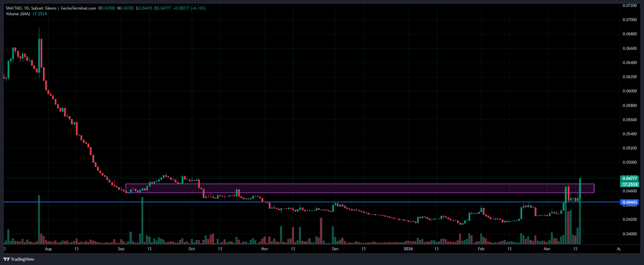Screen dimensions: 644x265
Task: Click the Oct label on time axis
Action: 192,249
